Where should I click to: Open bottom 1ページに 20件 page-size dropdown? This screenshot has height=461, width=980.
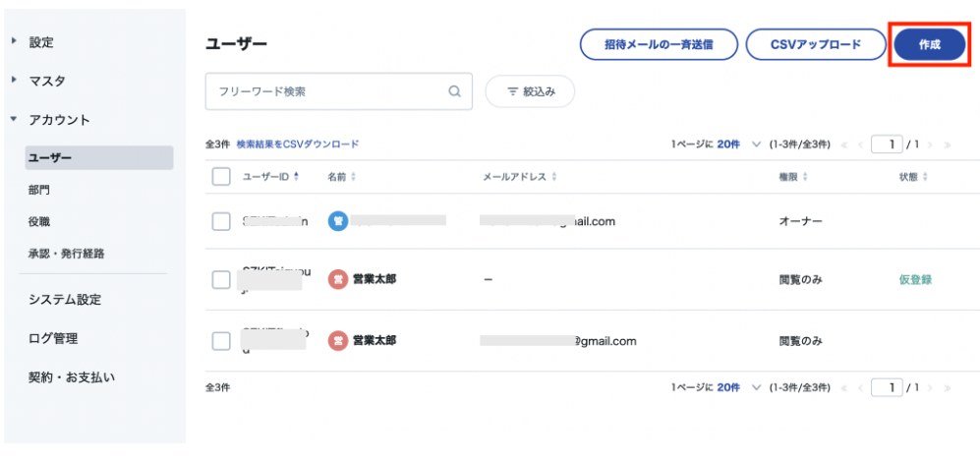pyautogui.click(x=738, y=388)
